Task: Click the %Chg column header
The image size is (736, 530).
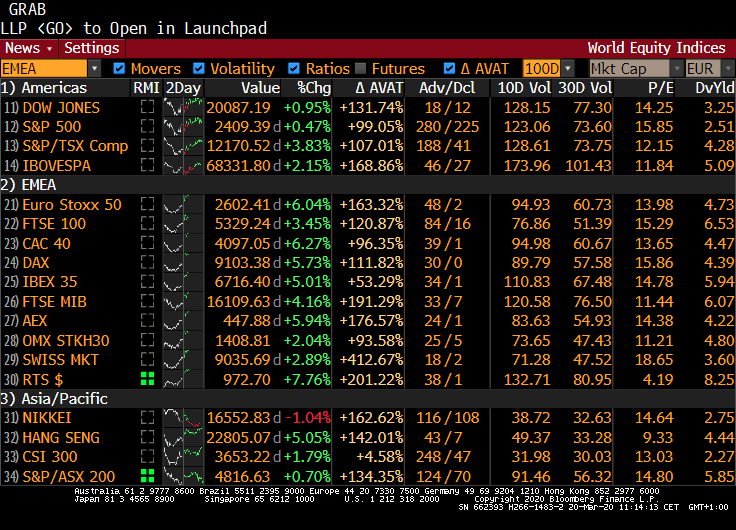Action: coord(314,88)
